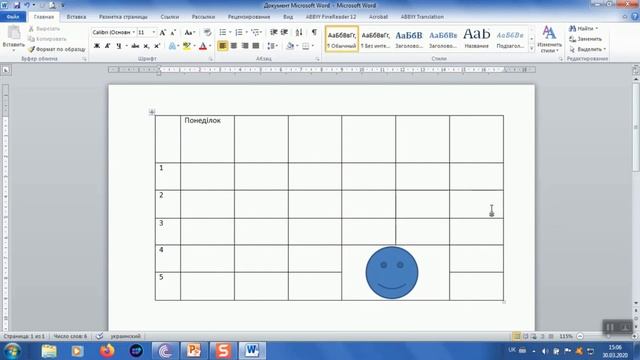Pick the font color (red A)
The width and height of the screenshot is (640, 360).
coord(203,46)
